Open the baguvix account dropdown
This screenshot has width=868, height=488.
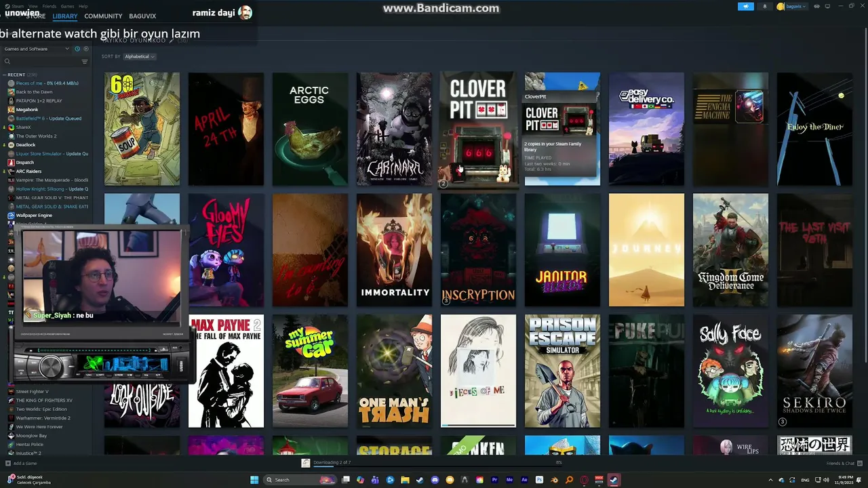pos(793,6)
